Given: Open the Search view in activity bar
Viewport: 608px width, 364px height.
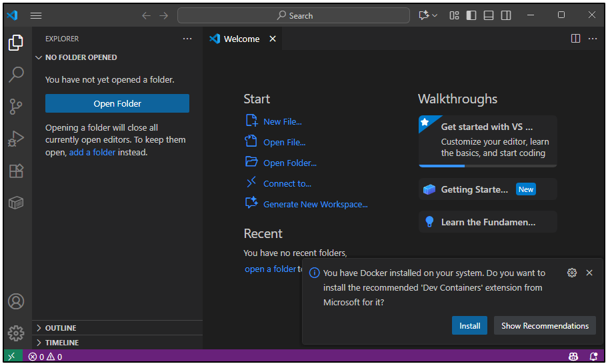Looking at the screenshot, I should click(x=16, y=74).
